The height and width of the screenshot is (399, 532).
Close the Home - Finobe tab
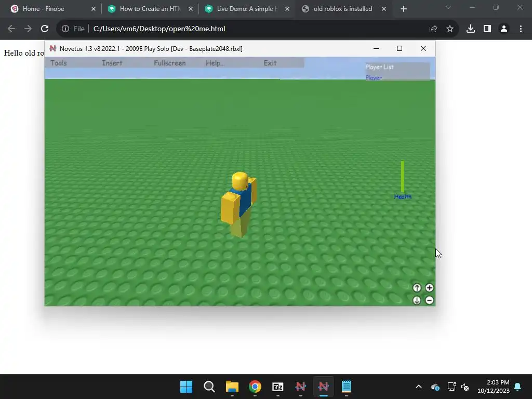click(x=94, y=9)
